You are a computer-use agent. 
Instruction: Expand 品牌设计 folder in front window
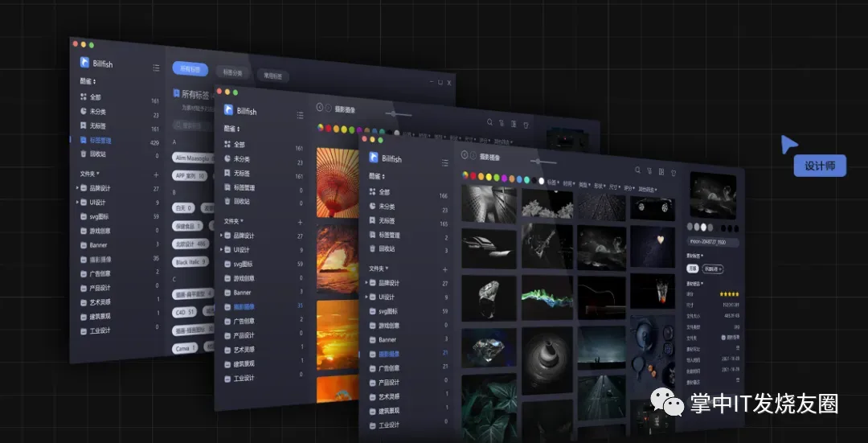pyautogui.click(x=366, y=282)
